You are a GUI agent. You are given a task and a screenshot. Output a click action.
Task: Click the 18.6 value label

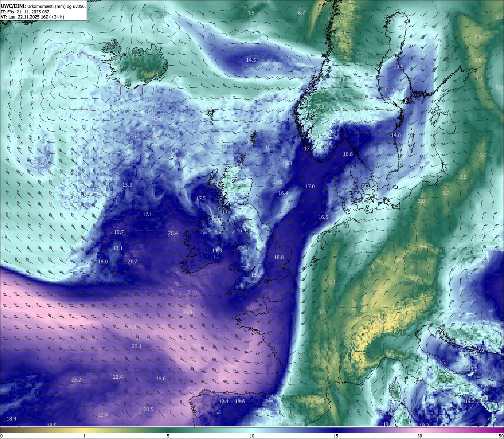click(161, 379)
